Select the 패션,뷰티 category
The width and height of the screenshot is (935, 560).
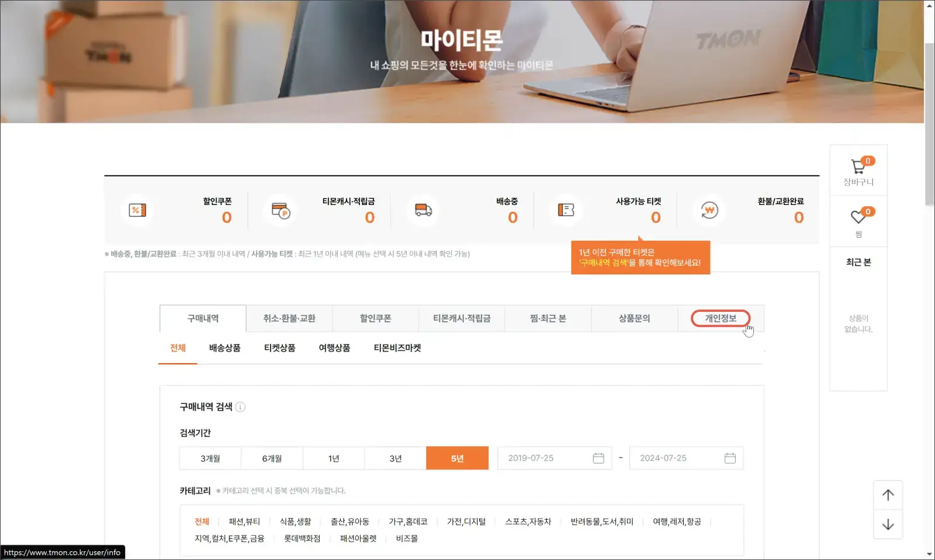[x=244, y=521]
